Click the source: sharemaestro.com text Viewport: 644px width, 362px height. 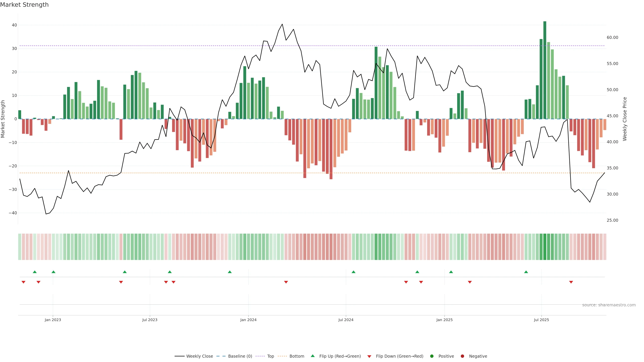point(609,305)
